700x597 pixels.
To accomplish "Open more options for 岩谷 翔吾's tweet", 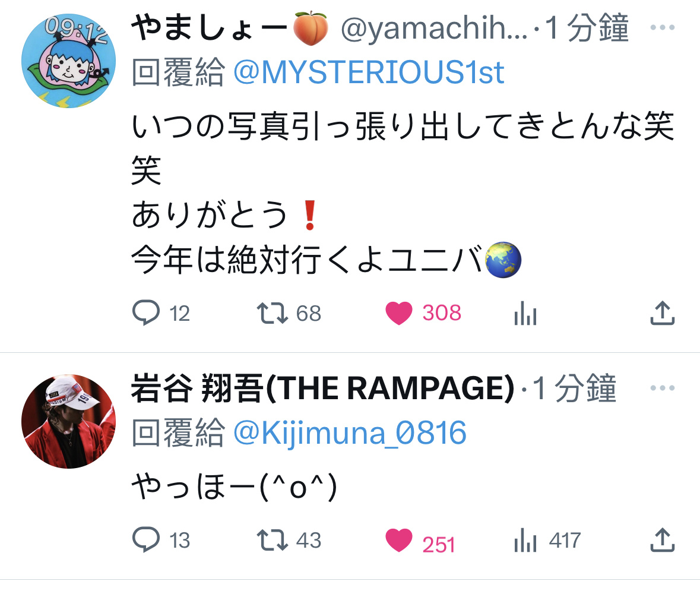I will click(662, 387).
